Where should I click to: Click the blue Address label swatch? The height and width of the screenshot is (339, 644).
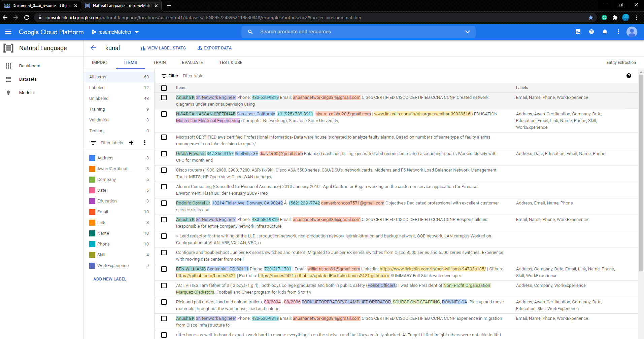tap(92, 158)
